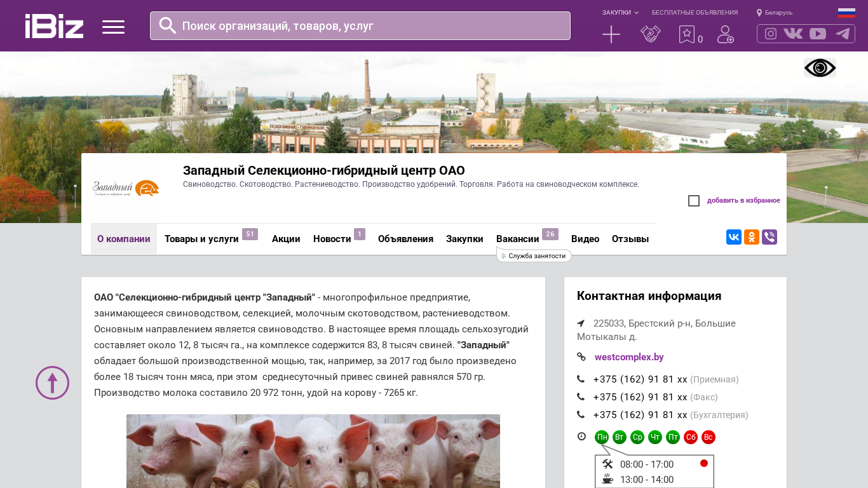Switch to the Объявления tab
This screenshot has width=868, height=488.
pyautogui.click(x=405, y=239)
